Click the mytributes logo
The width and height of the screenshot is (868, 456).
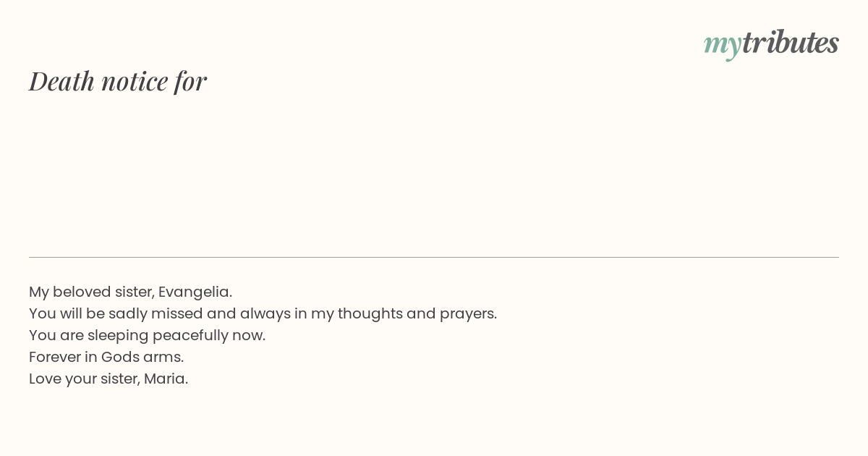(771, 43)
